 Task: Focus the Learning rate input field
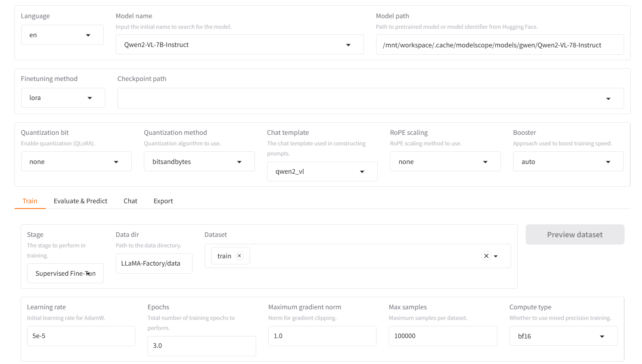81,336
